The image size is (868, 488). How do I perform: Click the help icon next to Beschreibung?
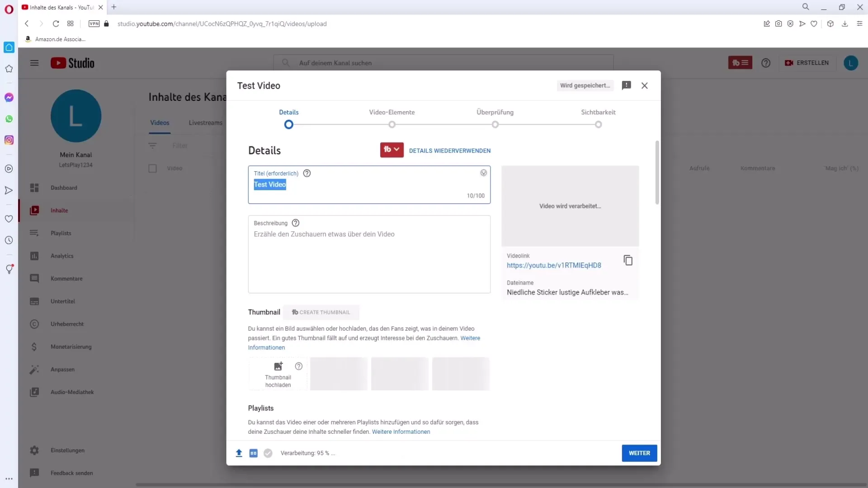[295, 223]
